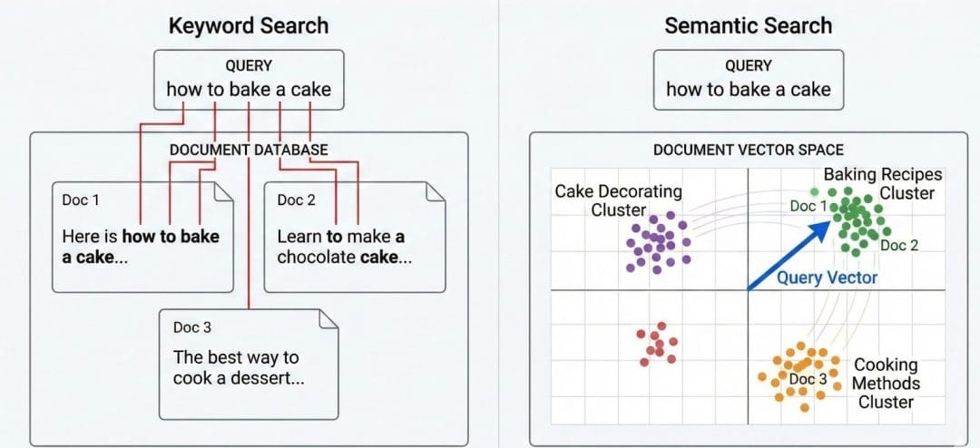Click the "Cake Decorating Cluster" label

tap(619, 200)
